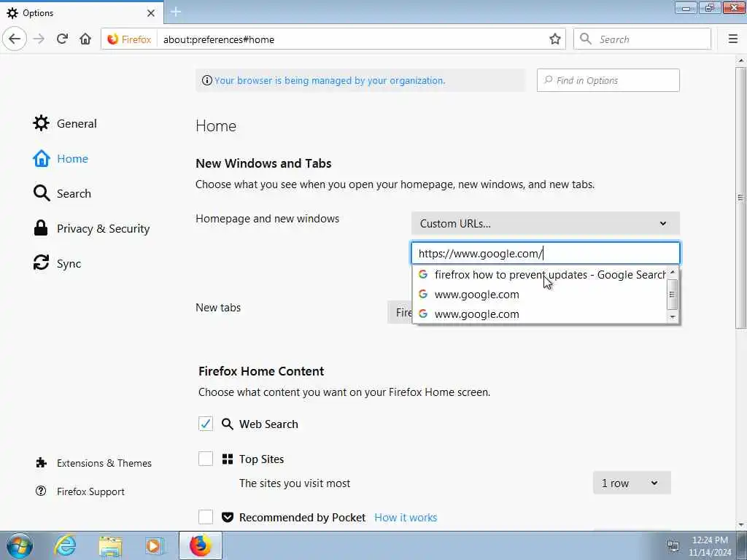Click the page scrollbar down arrow
747x560 pixels.
pyautogui.click(x=741, y=526)
